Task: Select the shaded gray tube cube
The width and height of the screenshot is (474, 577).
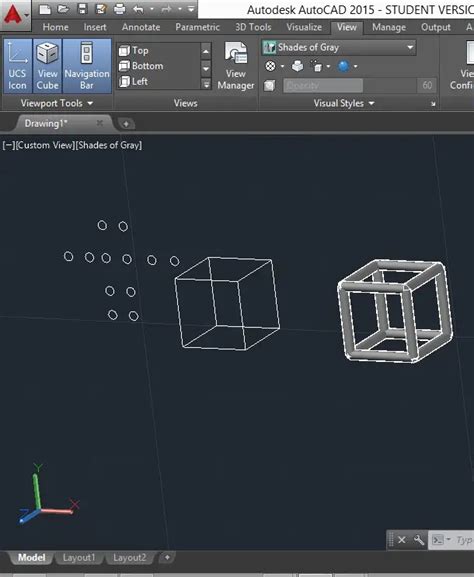Action: pyautogui.click(x=395, y=311)
